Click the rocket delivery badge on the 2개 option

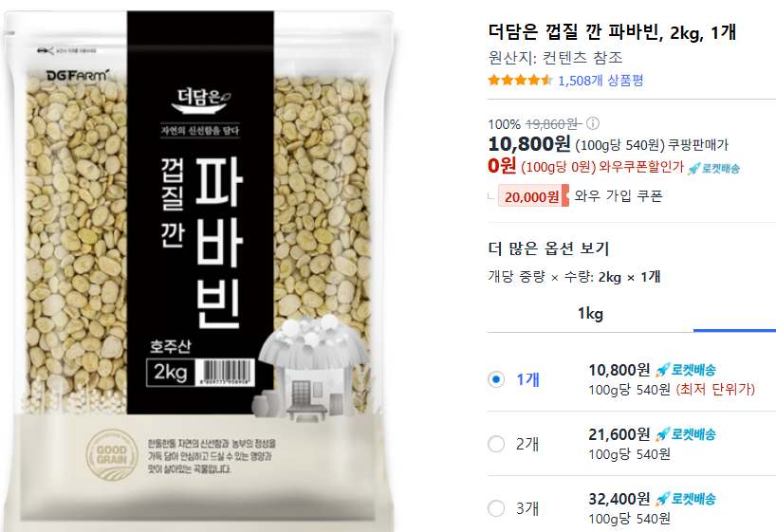686,434
